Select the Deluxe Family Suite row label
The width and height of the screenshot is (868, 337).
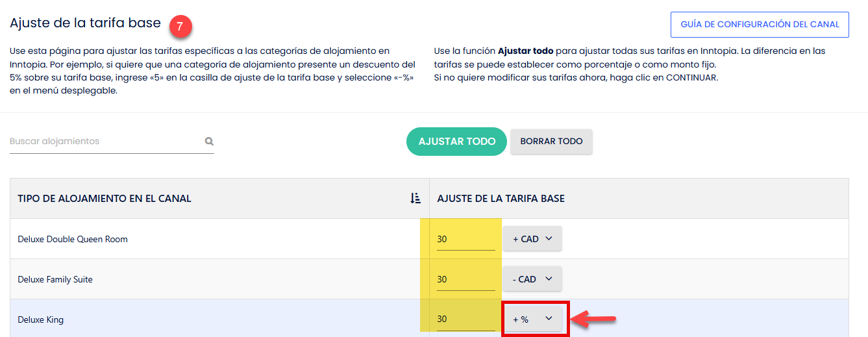pyautogui.click(x=55, y=279)
